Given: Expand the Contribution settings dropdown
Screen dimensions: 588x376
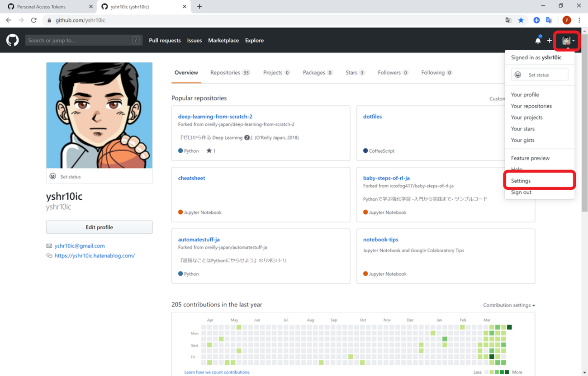Looking at the screenshot, I should point(509,305).
